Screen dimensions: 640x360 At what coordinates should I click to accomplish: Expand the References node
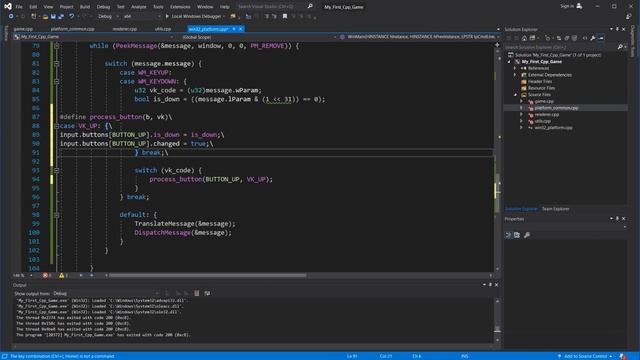[515, 68]
